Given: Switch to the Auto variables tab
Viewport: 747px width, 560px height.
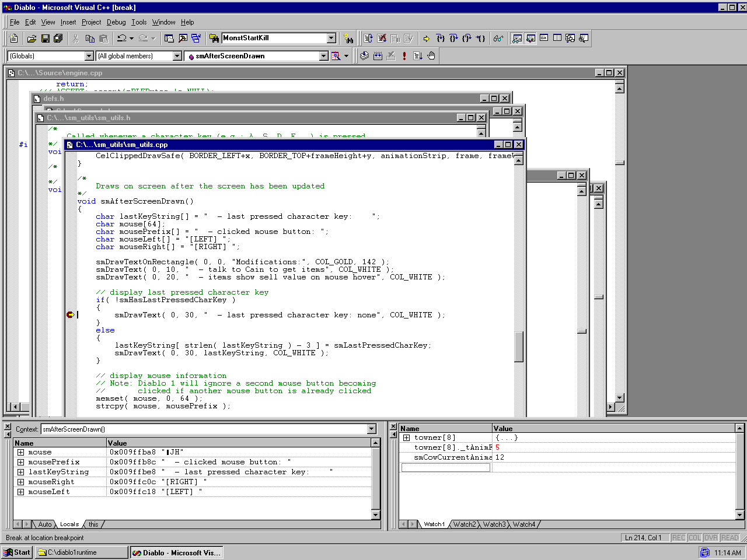Looking at the screenshot, I should pos(44,524).
